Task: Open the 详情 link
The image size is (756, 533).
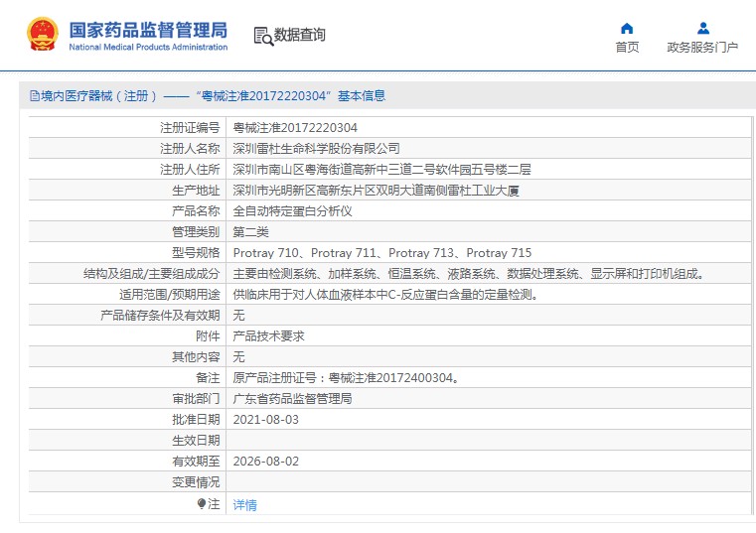Action: 245,504
